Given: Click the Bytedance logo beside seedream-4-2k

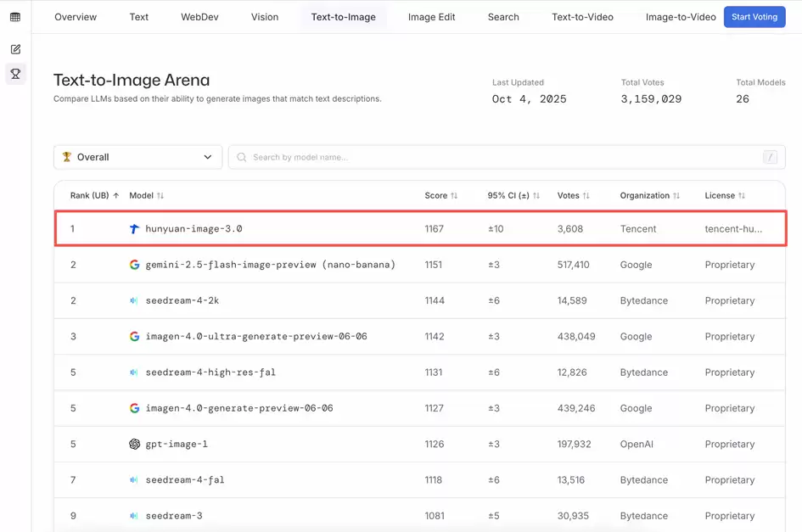Looking at the screenshot, I should (134, 300).
